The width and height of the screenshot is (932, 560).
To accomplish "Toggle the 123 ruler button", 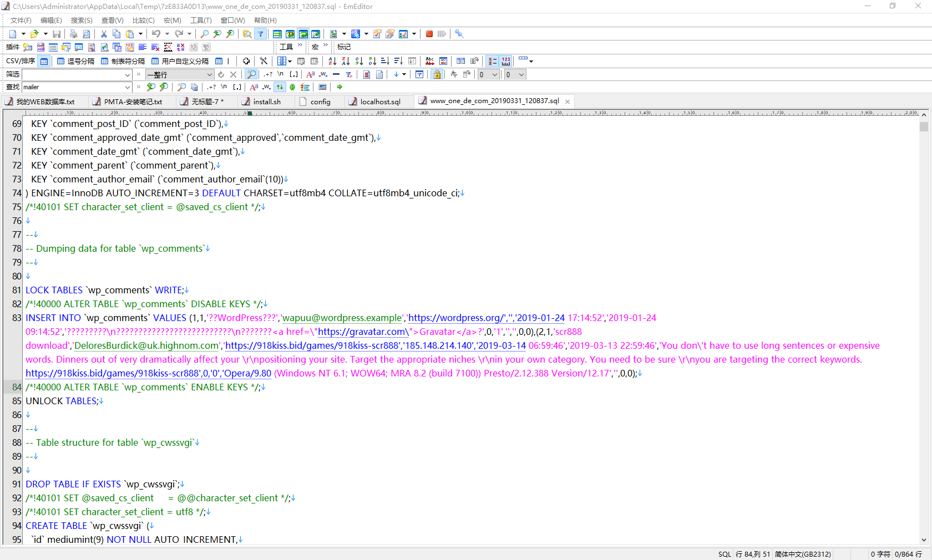I will (x=506, y=61).
